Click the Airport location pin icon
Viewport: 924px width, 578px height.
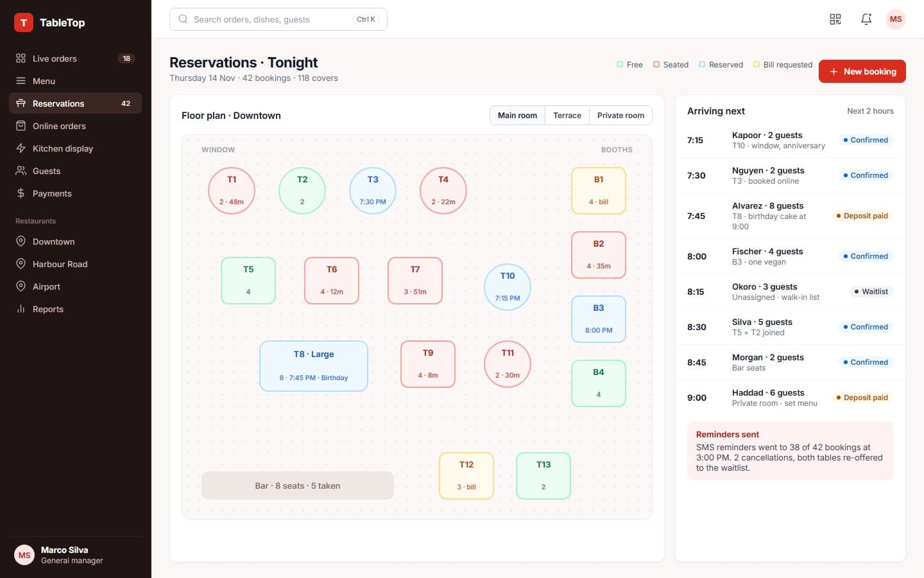21,286
